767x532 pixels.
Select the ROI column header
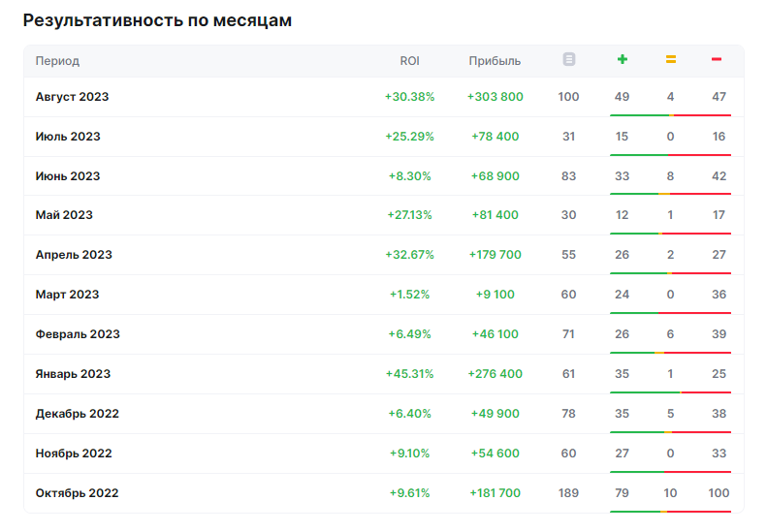pos(409,61)
